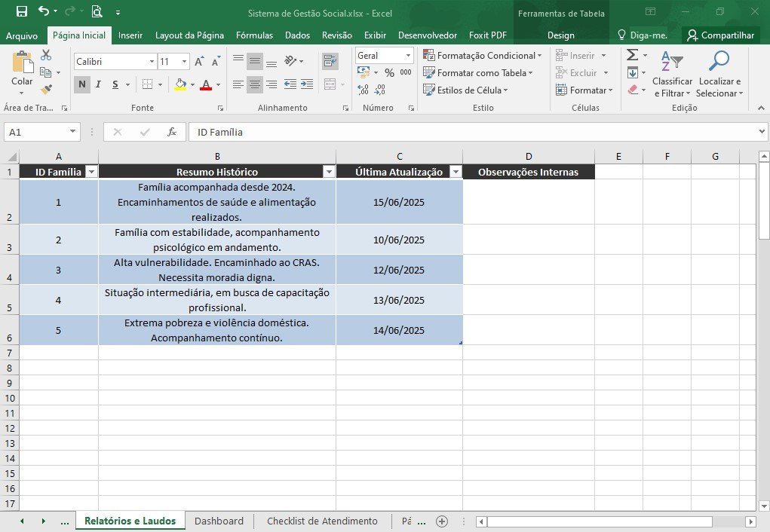Switch to Dashboard sheet tab
The height and width of the screenshot is (532, 770).
pos(219,521)
